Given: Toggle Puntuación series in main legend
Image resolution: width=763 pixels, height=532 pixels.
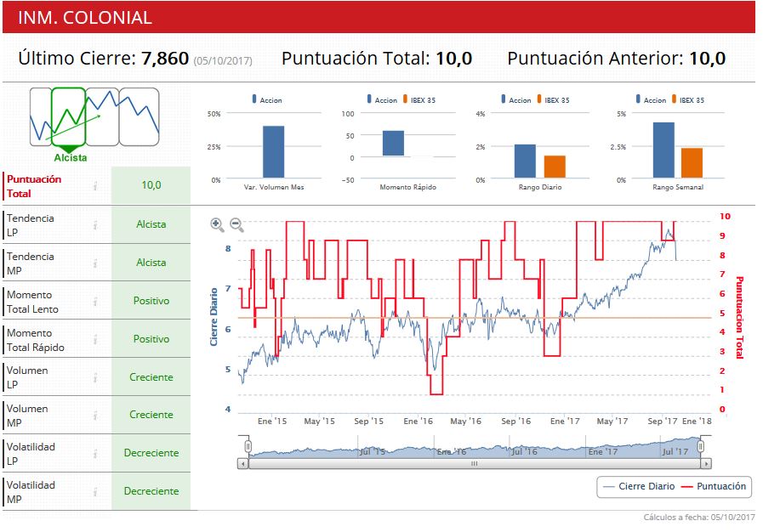Looking at the screenshot, I should [714, 486].
